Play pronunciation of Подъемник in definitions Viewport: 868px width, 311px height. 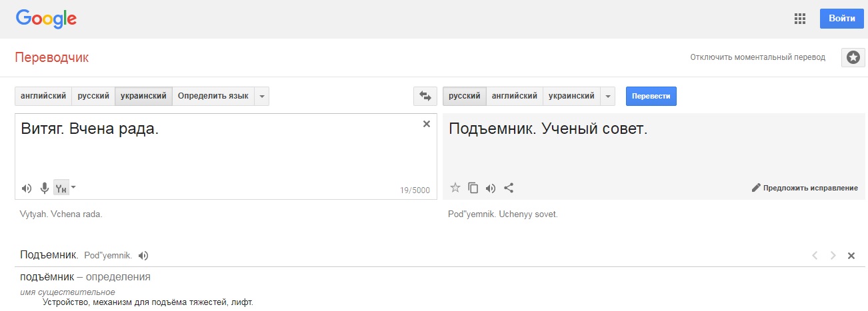(x=143, y=256)
